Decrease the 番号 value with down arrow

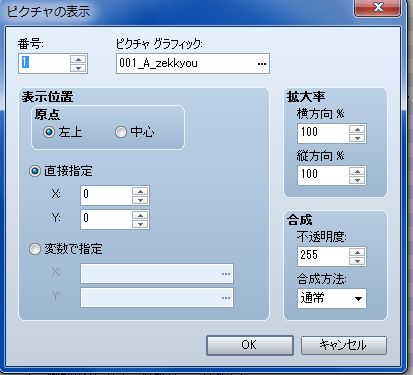coord(78,68)
